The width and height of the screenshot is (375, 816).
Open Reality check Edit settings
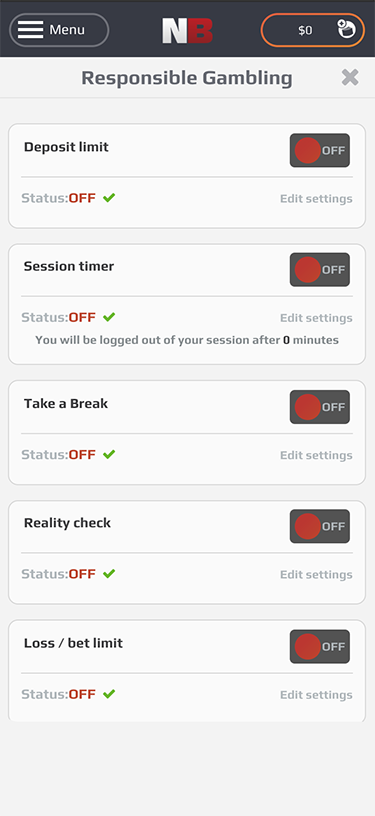click(x=316, y=575)
